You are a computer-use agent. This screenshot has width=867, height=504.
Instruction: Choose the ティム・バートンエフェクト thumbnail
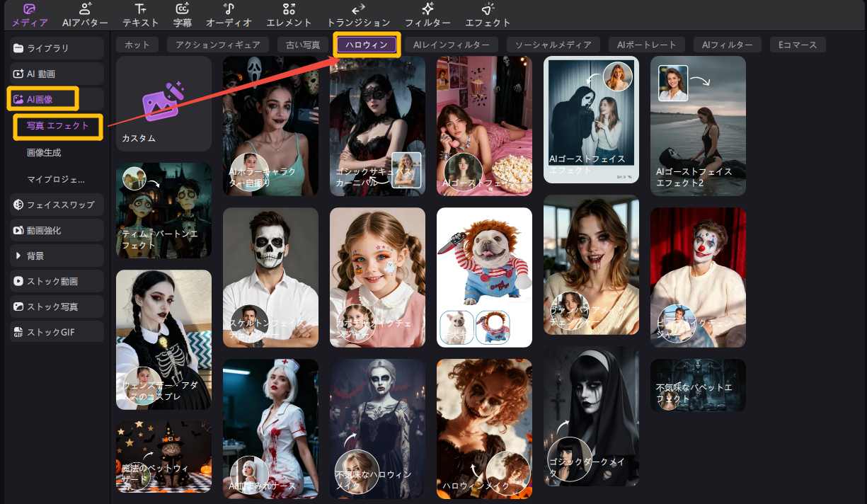pyautogui.click(x=163, y=210)
